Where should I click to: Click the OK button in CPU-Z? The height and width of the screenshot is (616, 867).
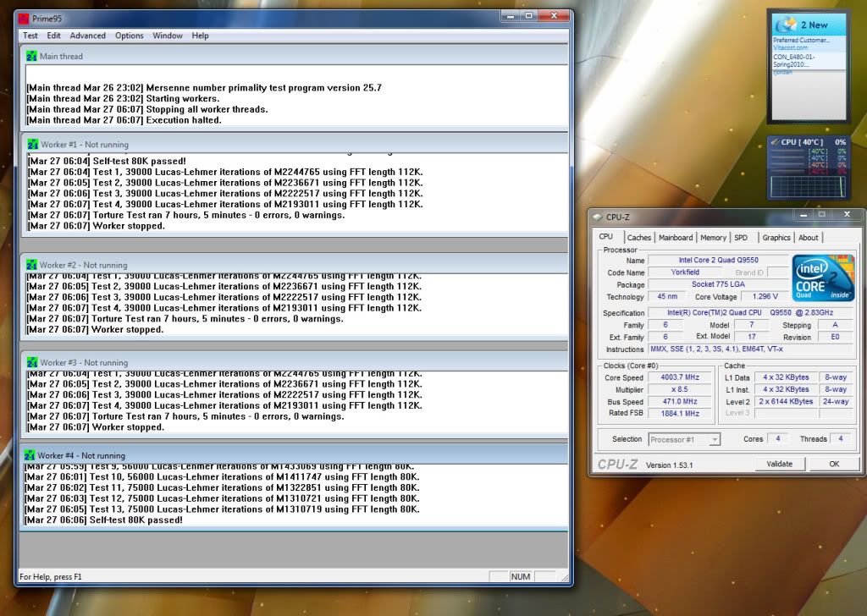point(834,464)
